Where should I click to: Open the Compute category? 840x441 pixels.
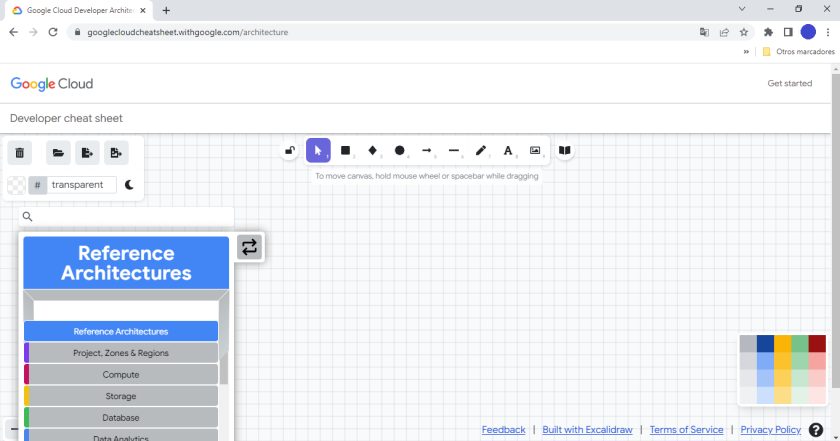[x=121, y=375]
